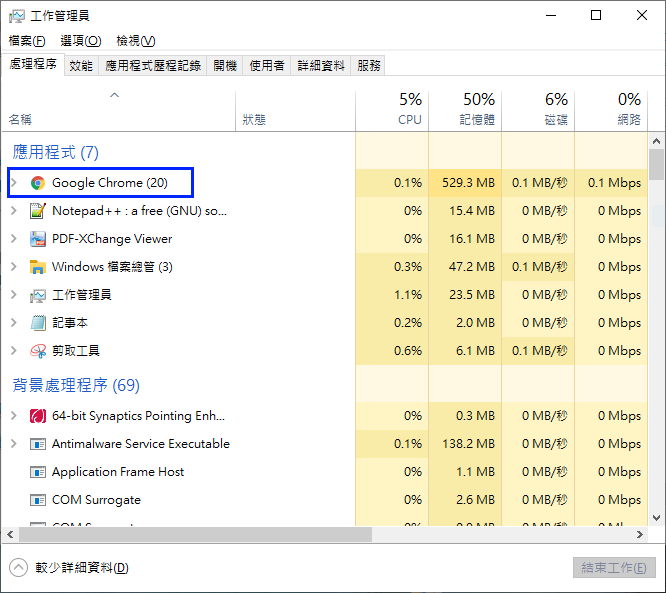
Task: Click the PDF-XChange Viewer icon
Action: [38, 239]
